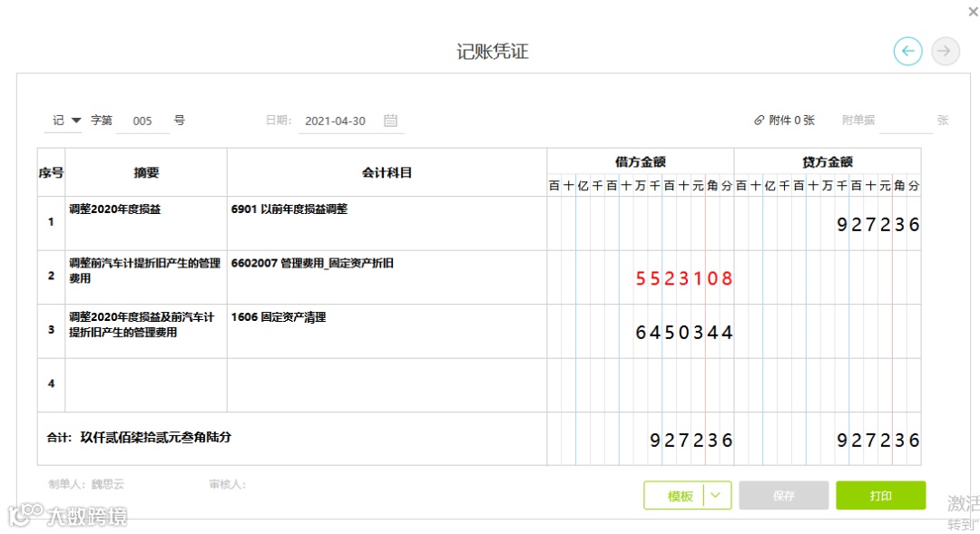Go to next voucher with right arrow
This screenshot has height=534, width=980.
tap(945, 51)
